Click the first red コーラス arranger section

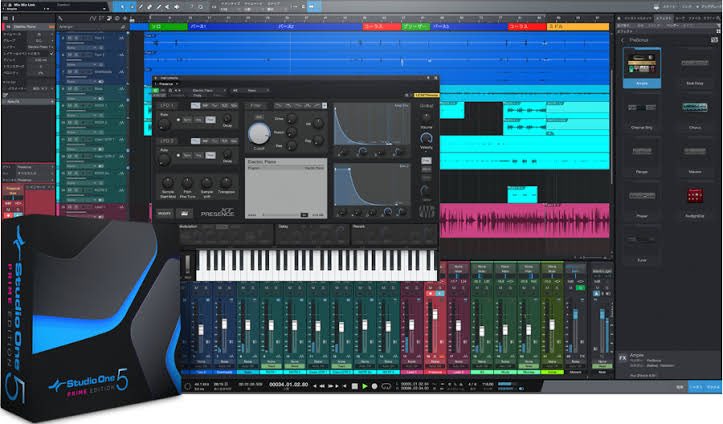pyautogui.click(x=381, y=27)
